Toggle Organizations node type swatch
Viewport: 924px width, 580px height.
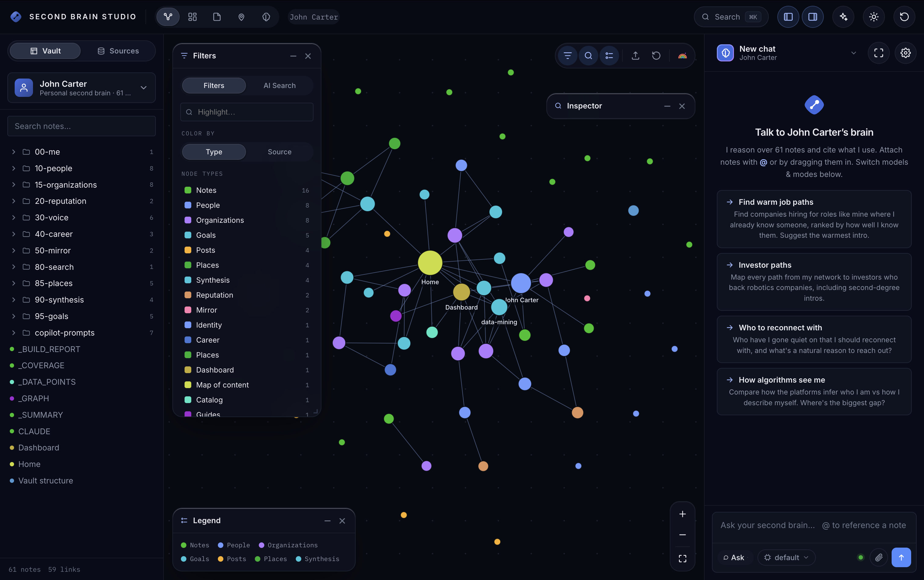point(188,220)
